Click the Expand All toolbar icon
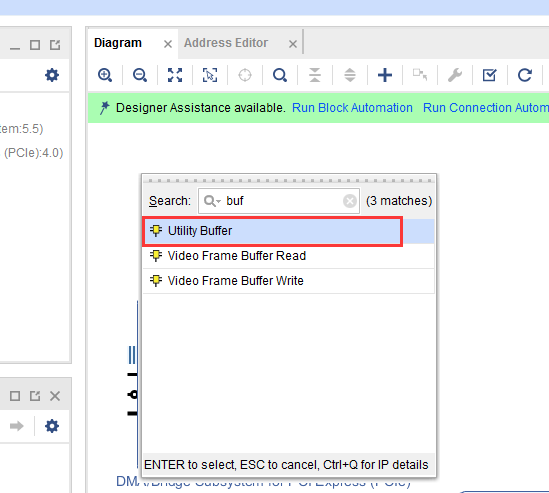This screenshot has width=549, height=493. [350, 75]
